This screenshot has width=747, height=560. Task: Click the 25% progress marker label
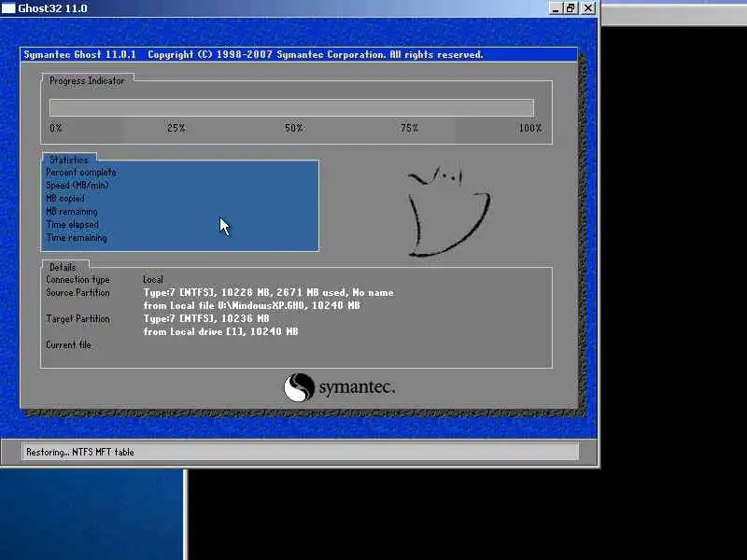(x=176, y=128)
